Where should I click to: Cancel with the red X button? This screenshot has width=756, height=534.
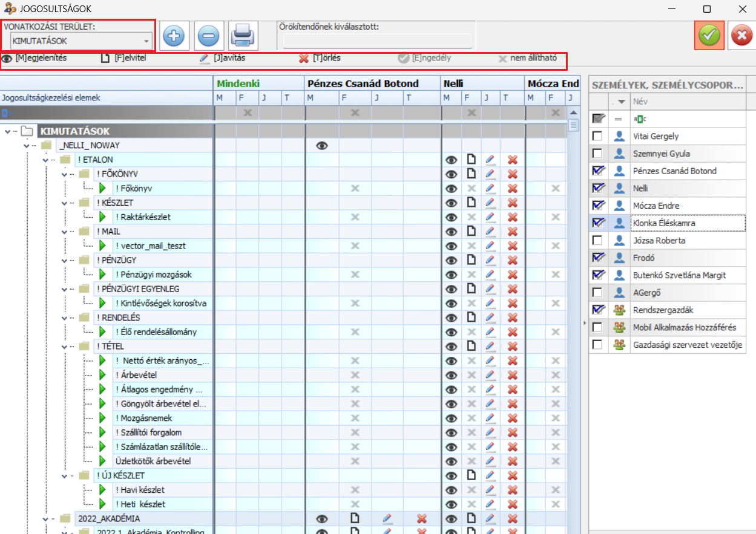click(x=741, y=36)
